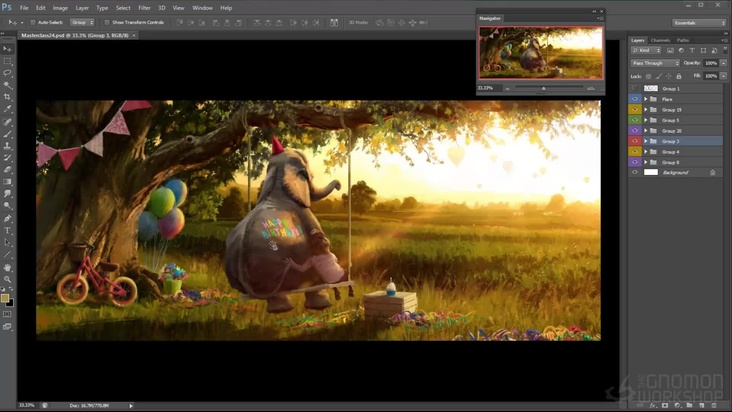Image resolution: width=732 pixels, height=412 pixels.
Task: Expand the Group 19 folder
Action: (x=645, y=110)
